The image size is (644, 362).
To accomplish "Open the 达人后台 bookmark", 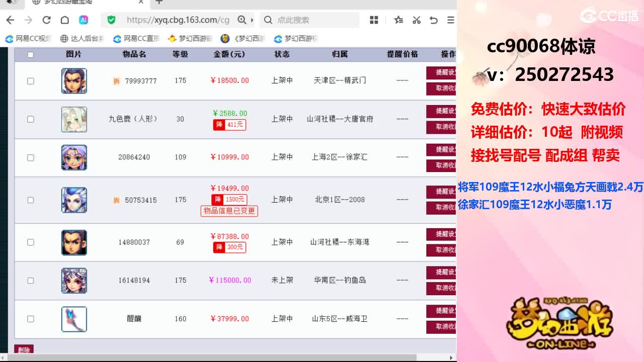I will pyautogui.click(x=82, y=39).
